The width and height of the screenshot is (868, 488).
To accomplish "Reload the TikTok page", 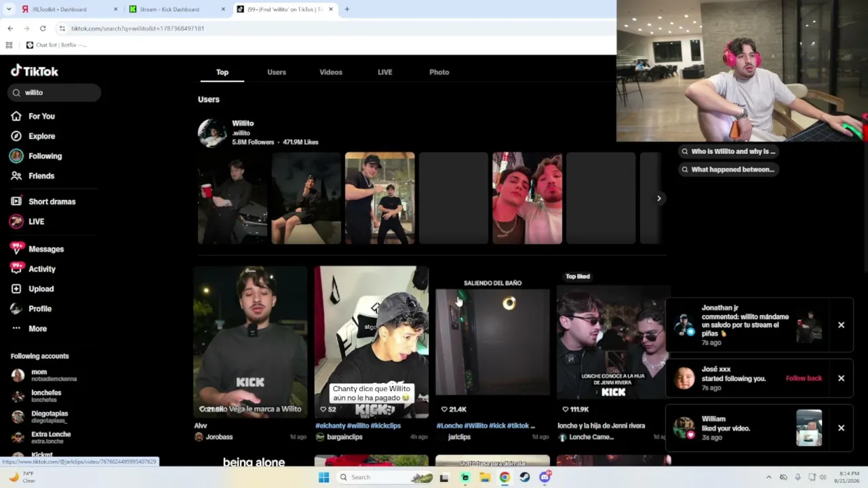I will click(43, 28).
